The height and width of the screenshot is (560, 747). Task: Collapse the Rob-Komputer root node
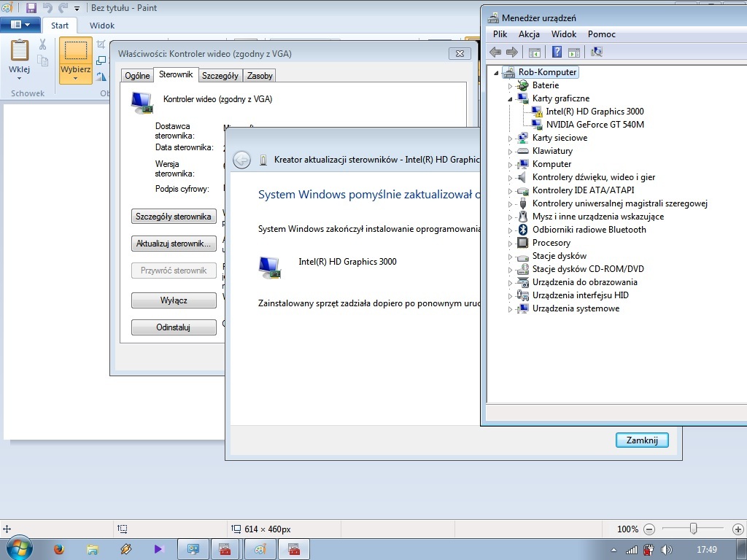tap(496, 73)
